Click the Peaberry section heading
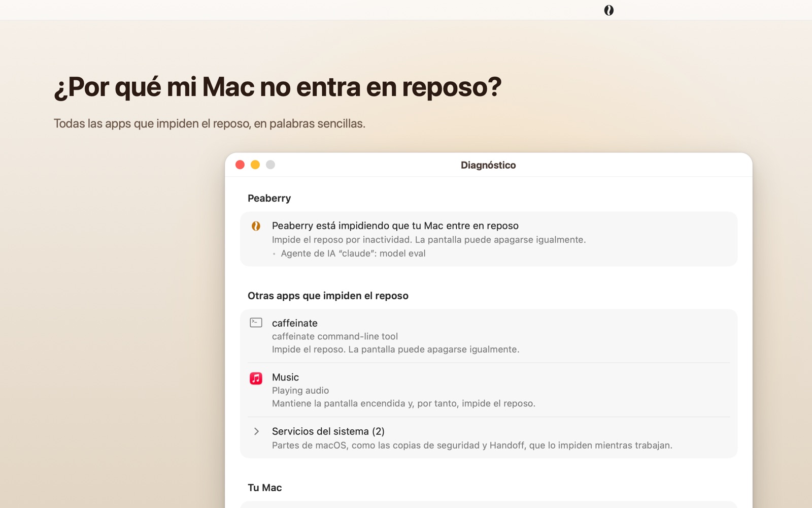Viewport: 812px width, 508px height. point(269,199)
